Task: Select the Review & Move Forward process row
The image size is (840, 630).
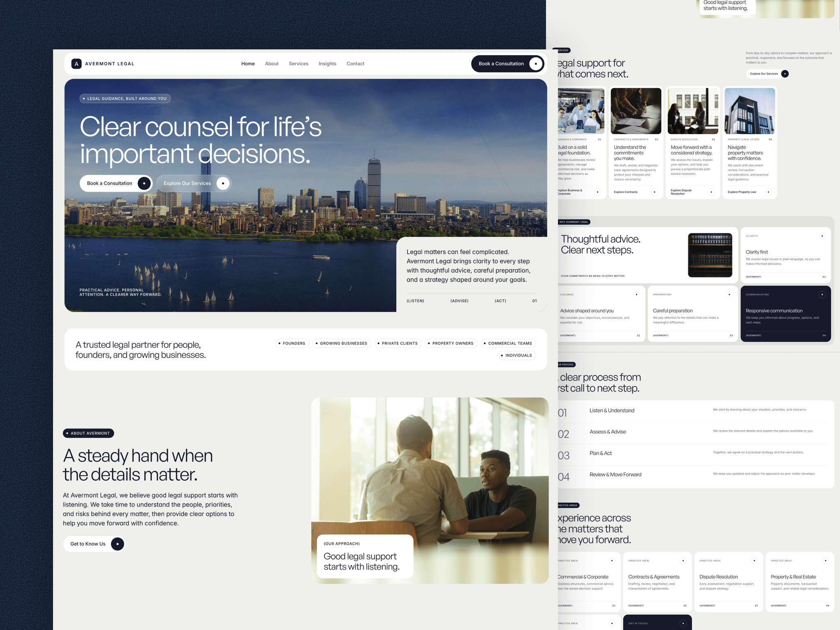Action: (695, 476)
